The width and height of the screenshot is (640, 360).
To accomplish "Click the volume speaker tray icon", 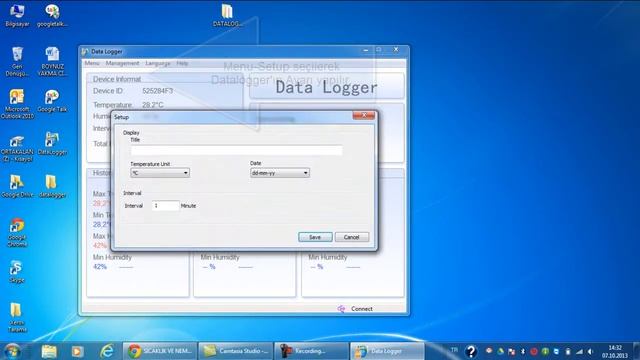I will point(590,351).
